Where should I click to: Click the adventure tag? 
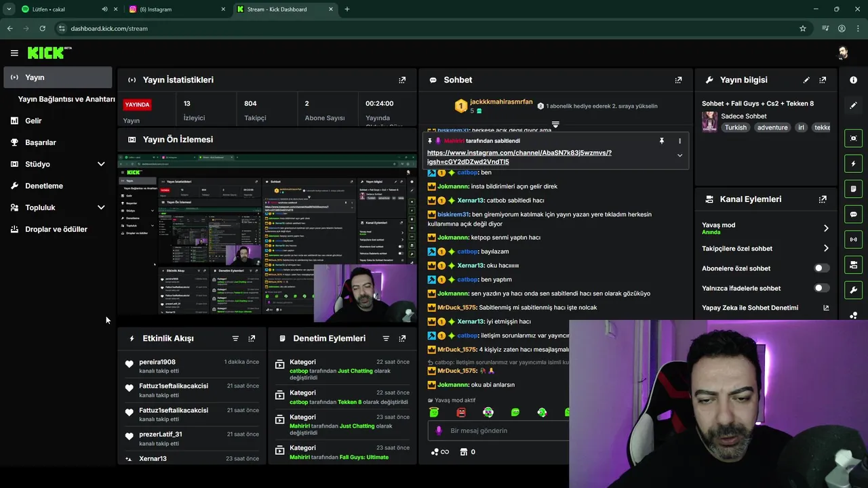pos(772,127)
